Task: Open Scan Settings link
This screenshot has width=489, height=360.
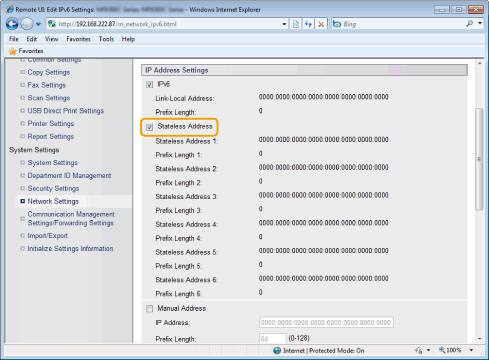Action: (49, 98)
